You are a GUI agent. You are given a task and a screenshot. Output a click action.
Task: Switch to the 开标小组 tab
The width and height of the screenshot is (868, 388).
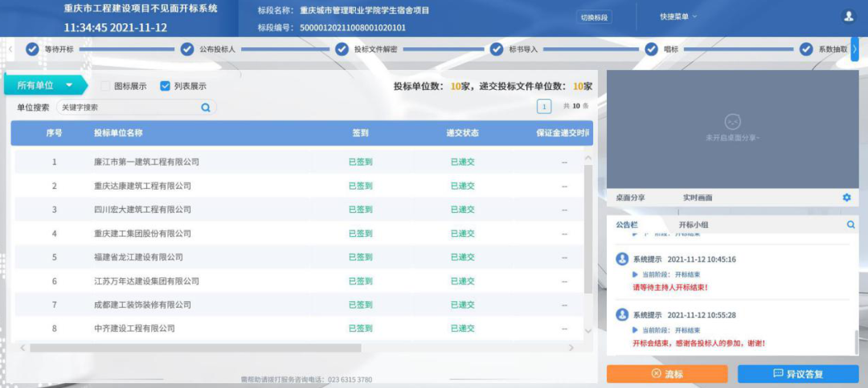click(x=694, y=225)
